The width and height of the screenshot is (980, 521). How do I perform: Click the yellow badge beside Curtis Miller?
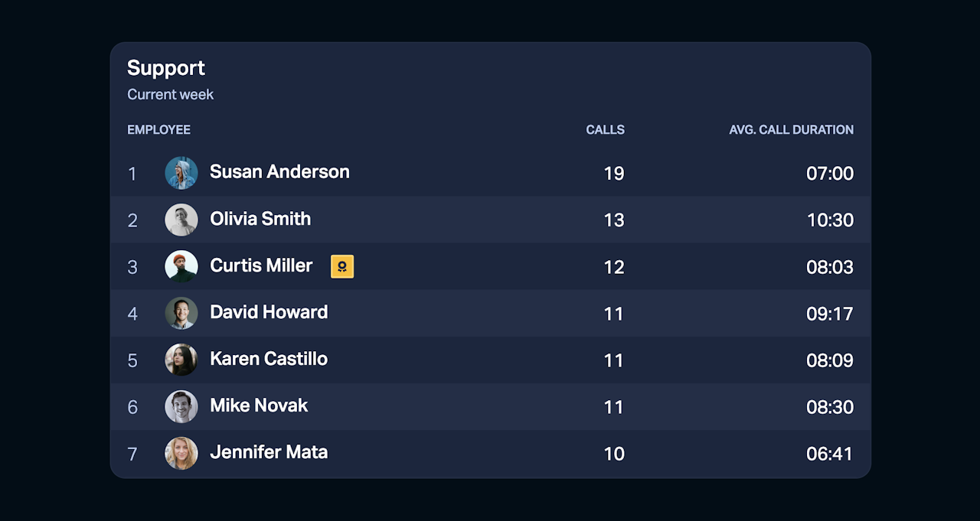click(342, 266)
